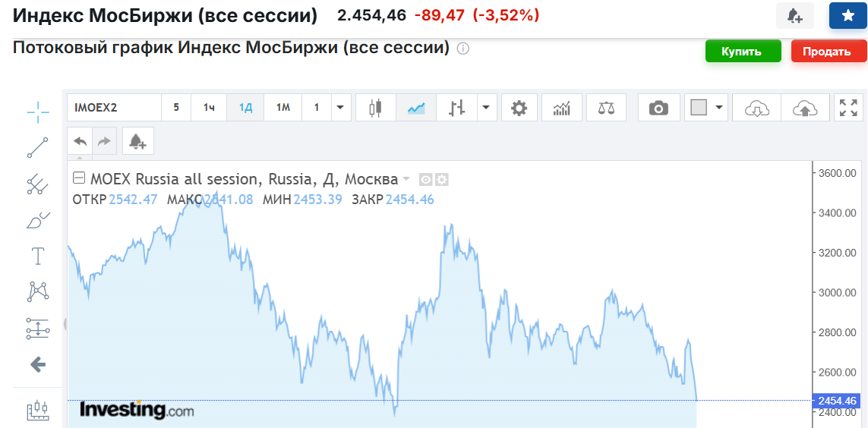Viewport: 868px width, 428px height.
Task: Open the compare symbols scales icon
Action: coord(606,107)
